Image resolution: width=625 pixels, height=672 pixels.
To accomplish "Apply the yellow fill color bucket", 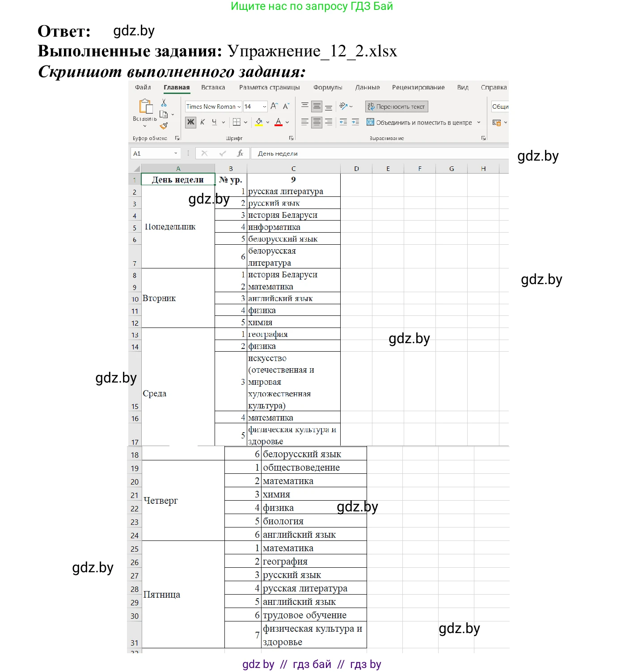I will pyautogui.click(x=259, y=122).
